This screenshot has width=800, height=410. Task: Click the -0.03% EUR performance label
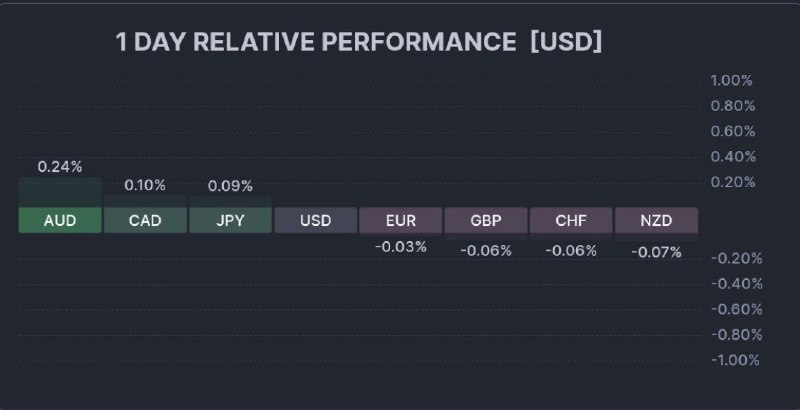400,246
